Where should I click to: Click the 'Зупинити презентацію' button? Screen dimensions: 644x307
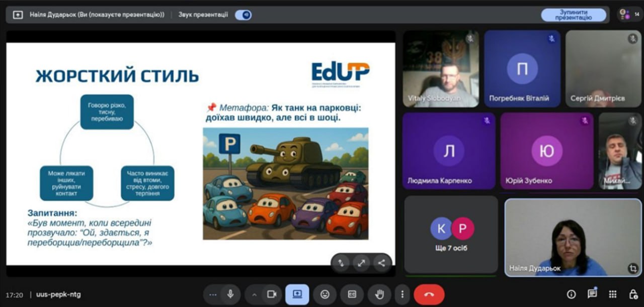point(573,15)
